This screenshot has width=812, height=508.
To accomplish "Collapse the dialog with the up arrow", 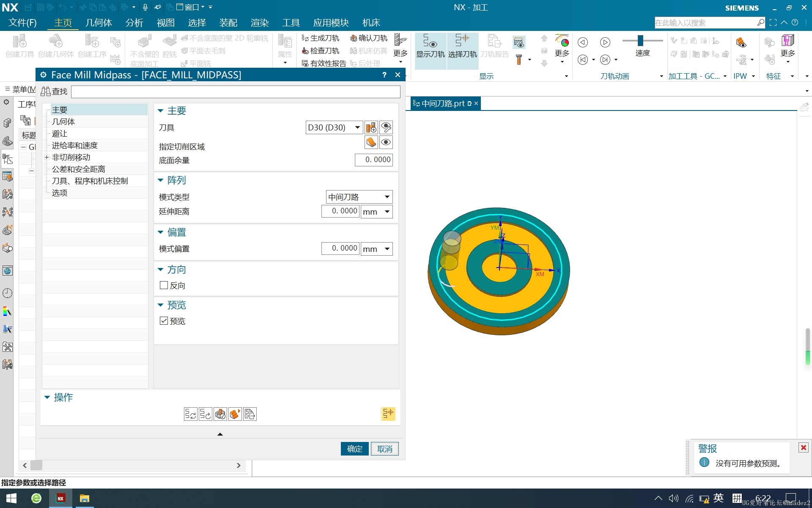I will pos(220,434).
